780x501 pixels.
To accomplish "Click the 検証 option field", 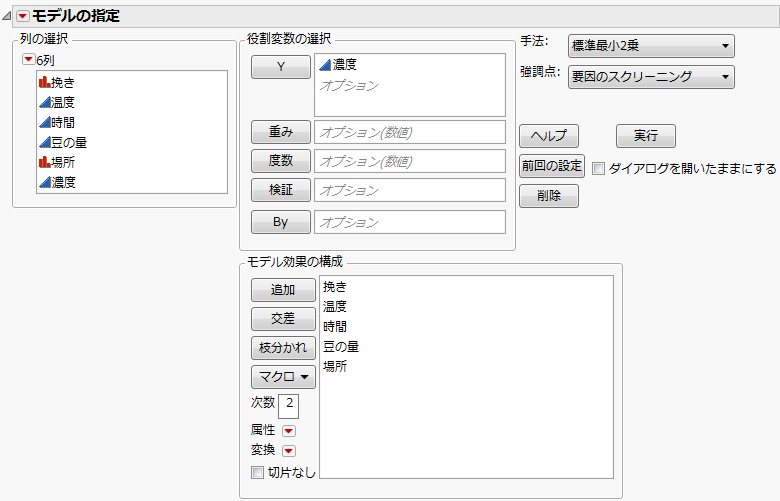I will [410, 190].
